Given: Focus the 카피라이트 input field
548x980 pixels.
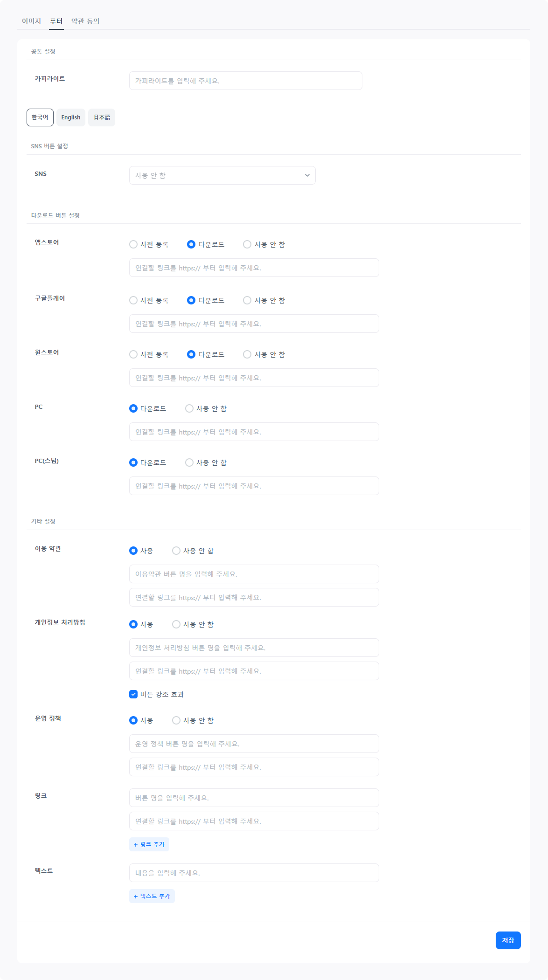Looking at the screenshot, I should click(245, 81).
